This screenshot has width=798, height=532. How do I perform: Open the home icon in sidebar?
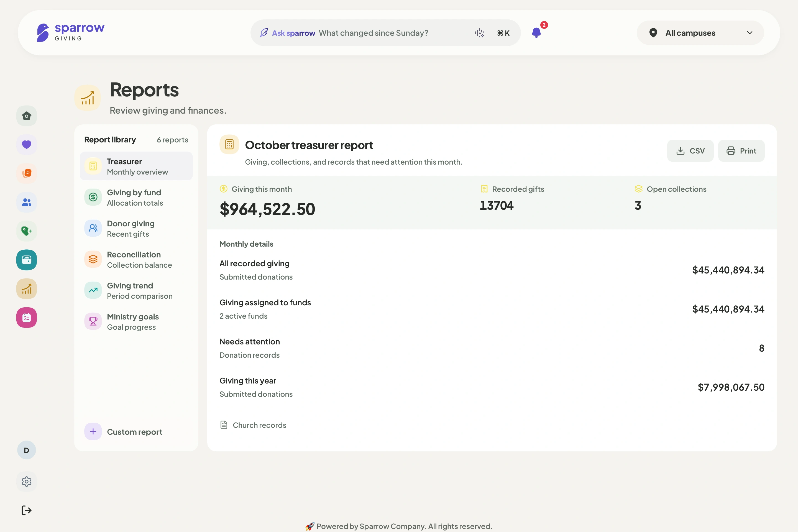(27, 116)
